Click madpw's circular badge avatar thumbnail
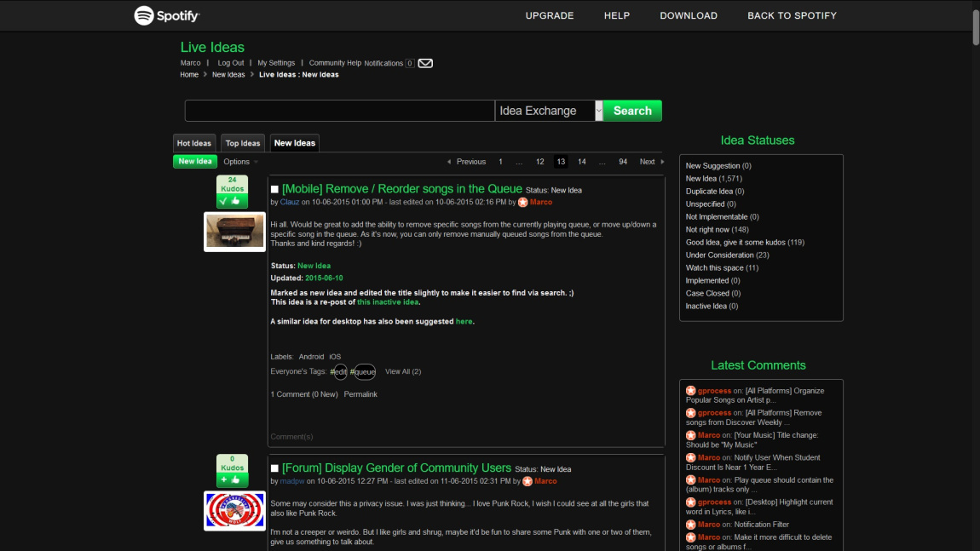This screenshot has width=980, height=551. coord(234,510)
